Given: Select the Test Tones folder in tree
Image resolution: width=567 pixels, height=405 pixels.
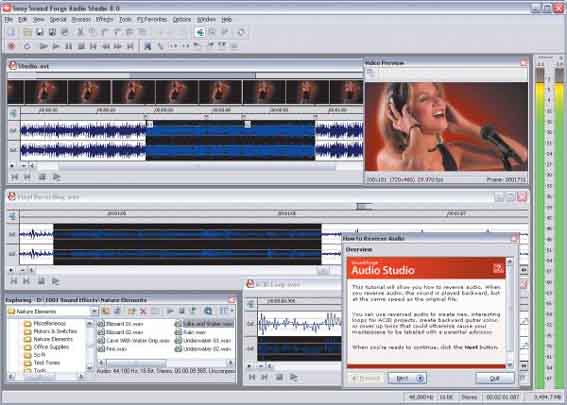Looking at the screenshot, I should point(47,362).
